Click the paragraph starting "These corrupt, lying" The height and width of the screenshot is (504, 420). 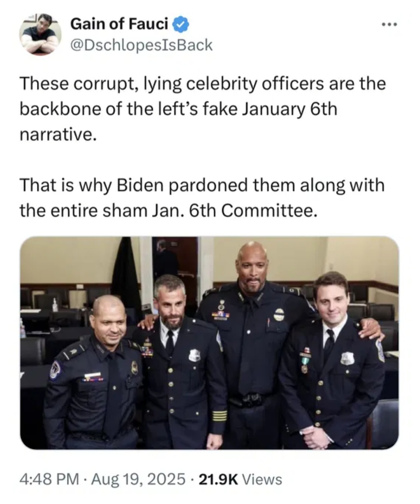coord(203,109)
